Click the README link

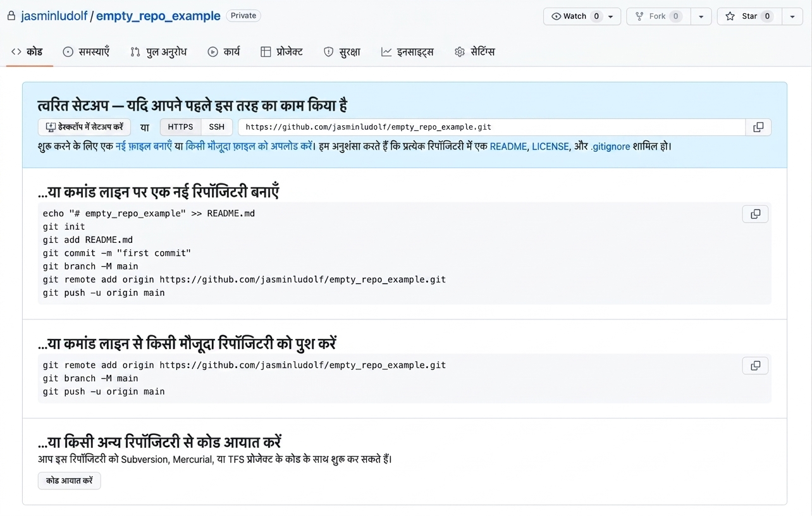coord(508,147)
